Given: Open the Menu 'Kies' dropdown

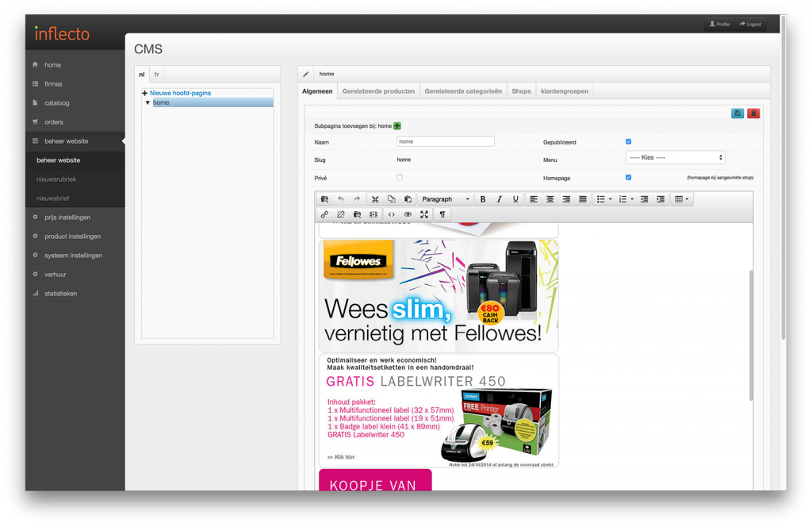Looking at the screenshot, I should 675,158.
